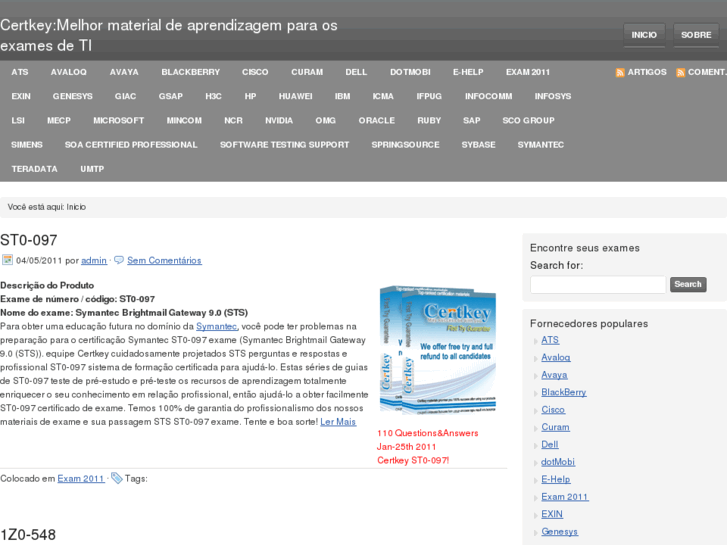Click the arrow bullet beside ATS in the sidebar
The image size is (727, 545).
536,341
